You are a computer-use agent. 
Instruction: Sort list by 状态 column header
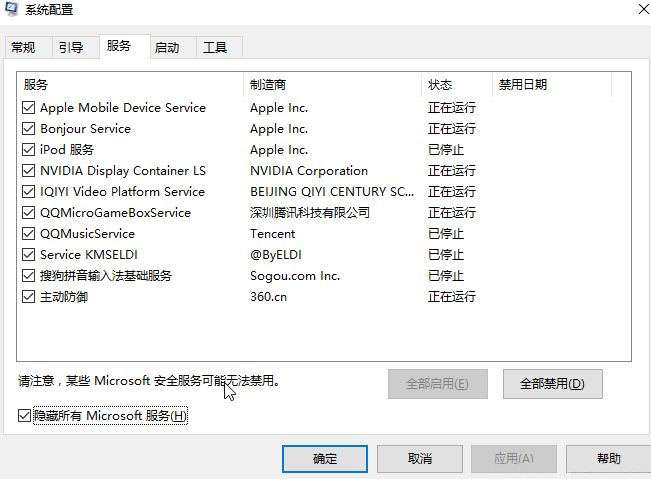(455, 85)
